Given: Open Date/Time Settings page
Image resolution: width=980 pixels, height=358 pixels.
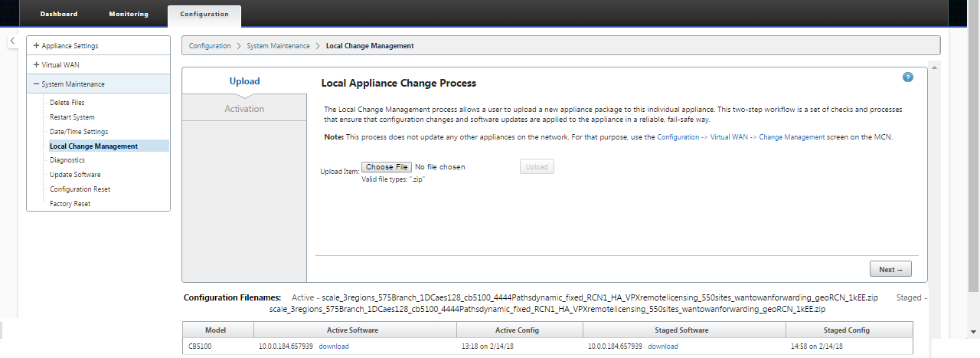Looking at the screenshot, I should click(79, 132).
